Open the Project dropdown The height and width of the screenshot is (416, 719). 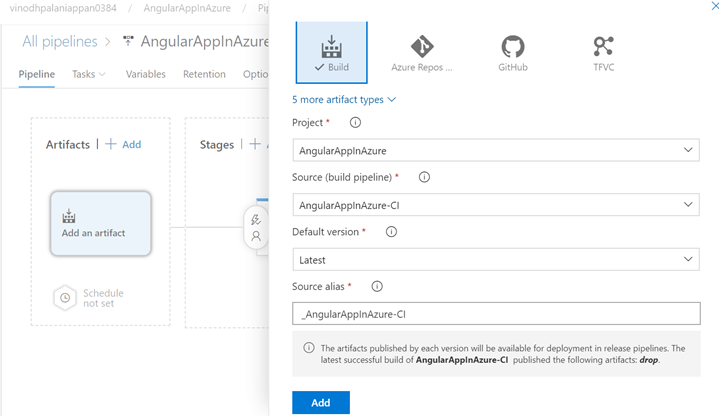click(496, 150)
